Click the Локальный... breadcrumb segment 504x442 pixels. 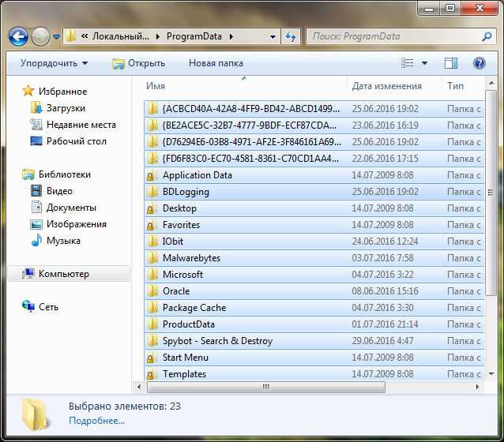pos(121,36)
